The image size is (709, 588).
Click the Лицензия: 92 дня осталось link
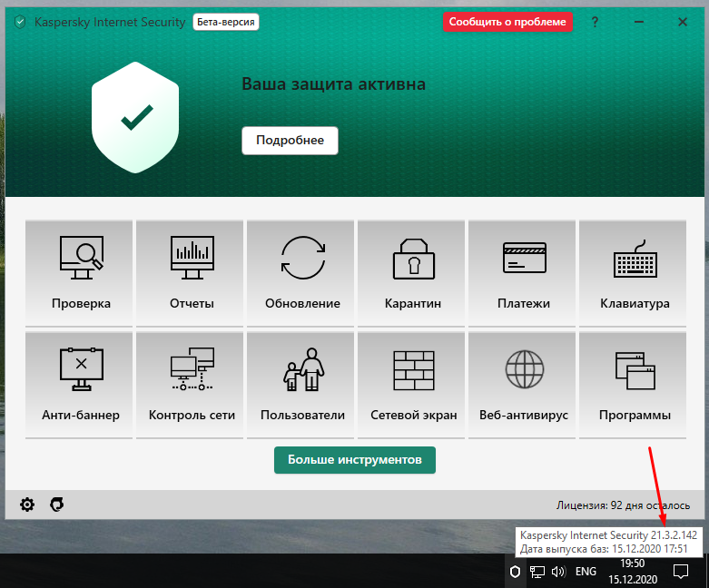(x=623, y=505)
